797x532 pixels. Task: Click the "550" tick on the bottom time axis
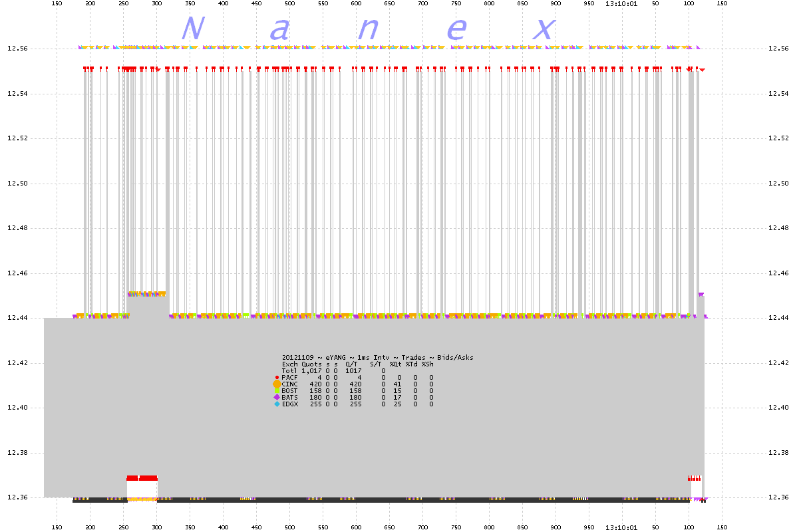(323, 527)
